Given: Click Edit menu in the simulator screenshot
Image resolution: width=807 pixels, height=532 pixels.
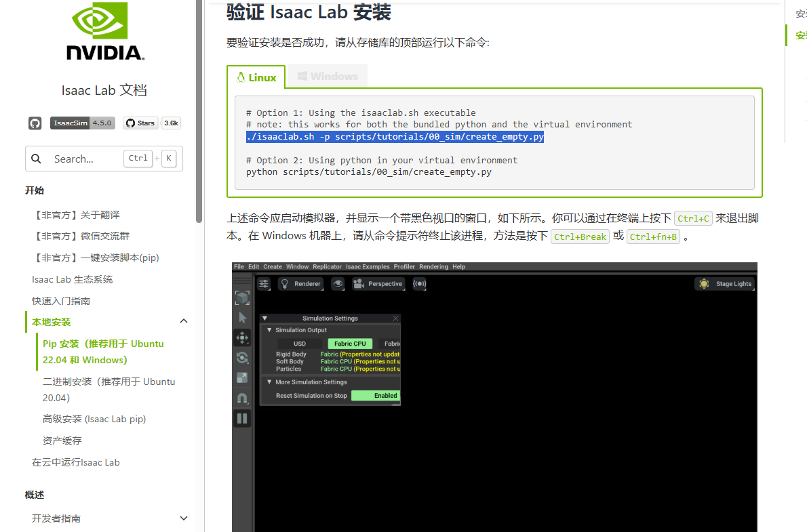Looking at the screenshot, I should (x=254, y=266).
